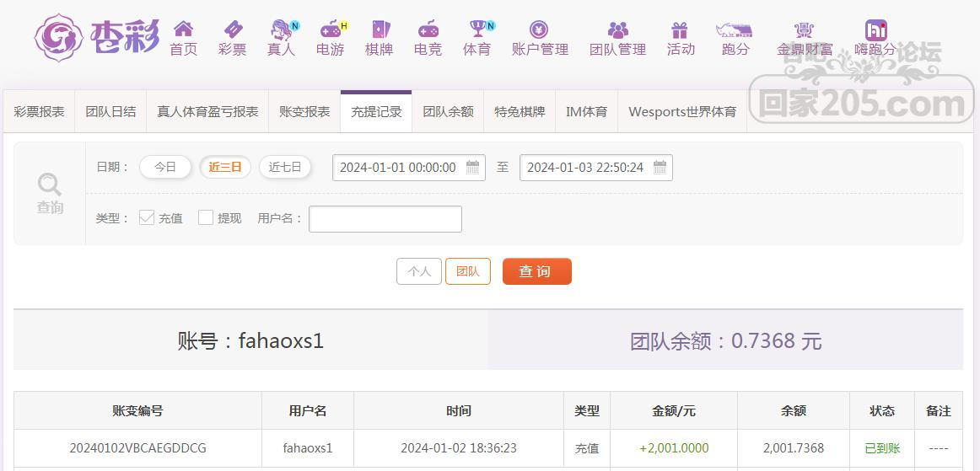Switch to 个人 personal scope

pos(419,271)
